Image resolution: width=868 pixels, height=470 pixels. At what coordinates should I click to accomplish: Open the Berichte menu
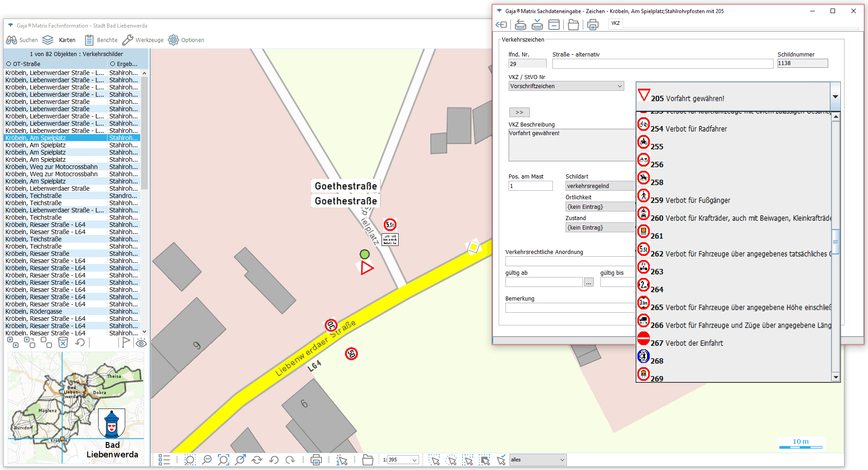tap(101, 40)
